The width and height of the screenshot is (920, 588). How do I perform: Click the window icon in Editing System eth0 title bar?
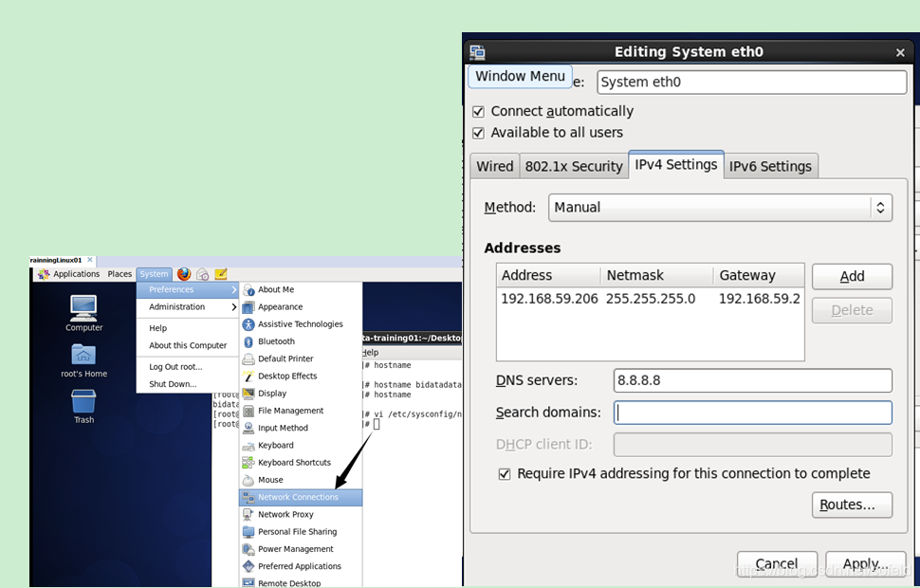(x=478, y=52)
